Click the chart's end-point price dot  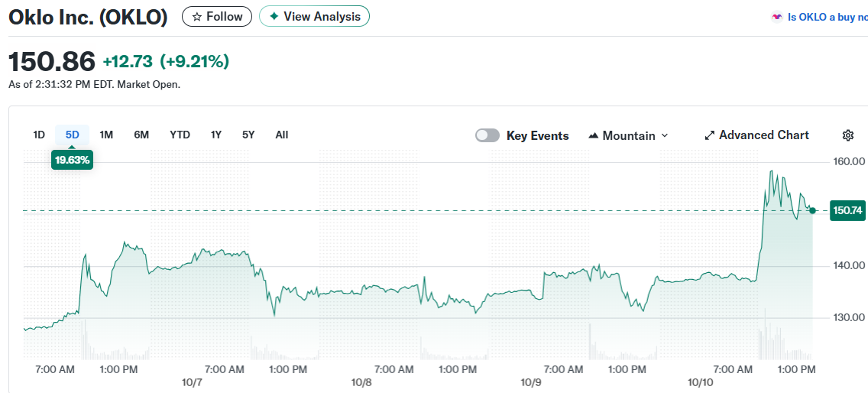(x=812, y=210)
